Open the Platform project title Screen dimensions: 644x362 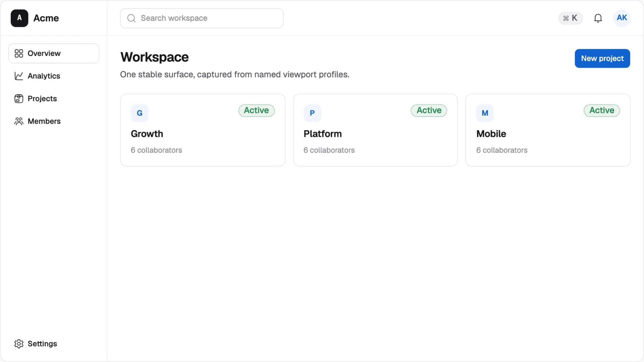(x=323, y=134)
